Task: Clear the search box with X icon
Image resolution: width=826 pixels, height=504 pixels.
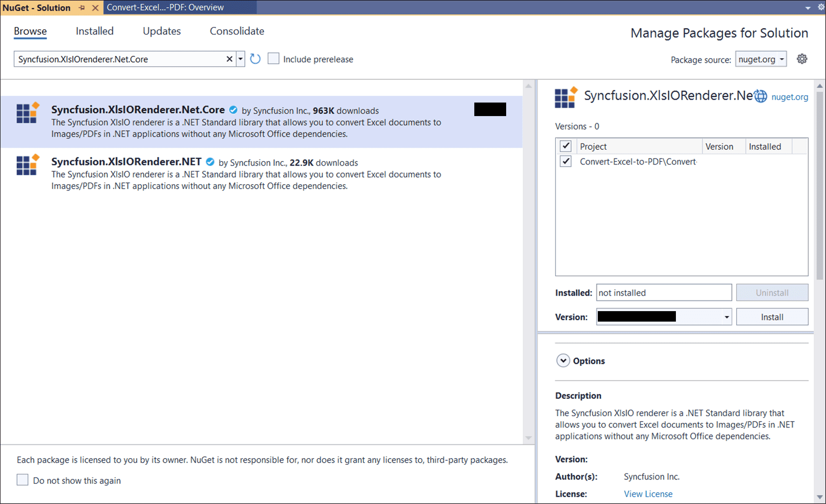Action: click(x=229, y=59)
